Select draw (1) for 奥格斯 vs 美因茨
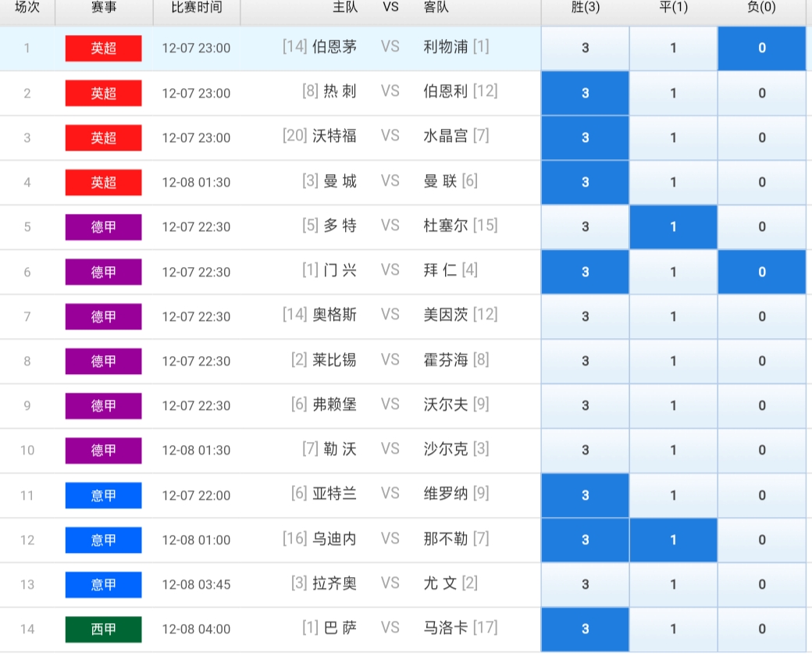 673,316
